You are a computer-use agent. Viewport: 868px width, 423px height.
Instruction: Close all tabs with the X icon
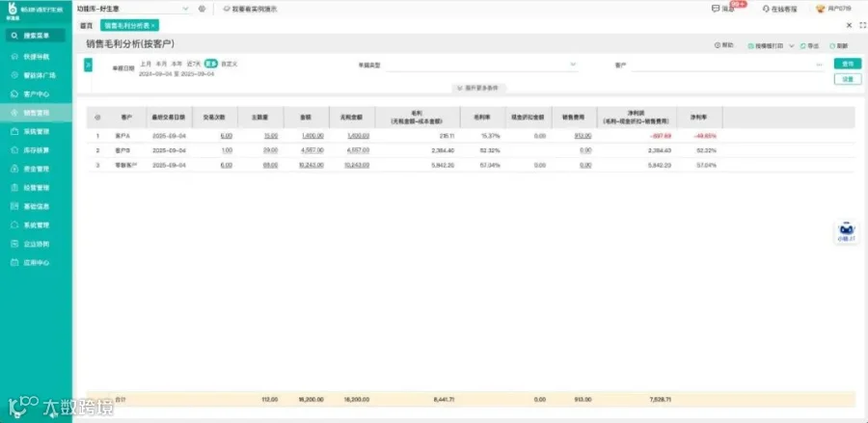[x=849, y=25]
